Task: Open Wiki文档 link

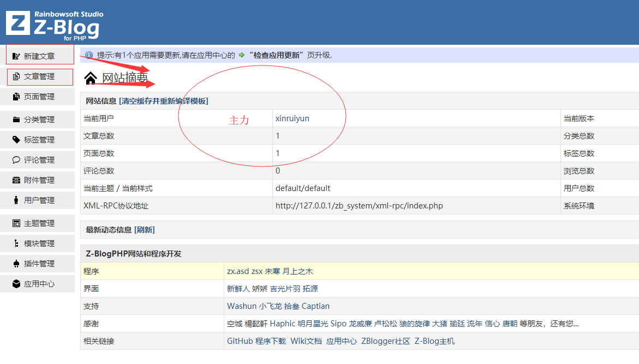Action: click(x=306, y=341)
